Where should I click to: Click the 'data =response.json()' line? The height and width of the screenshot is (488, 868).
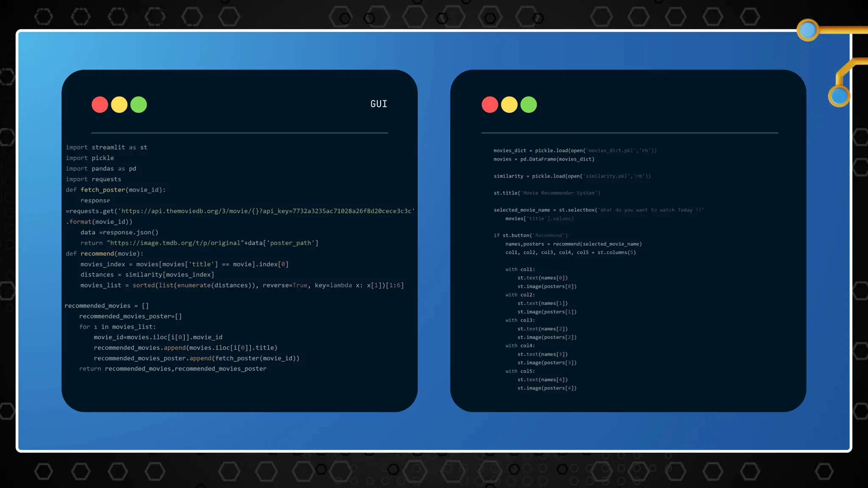[120, 232]
